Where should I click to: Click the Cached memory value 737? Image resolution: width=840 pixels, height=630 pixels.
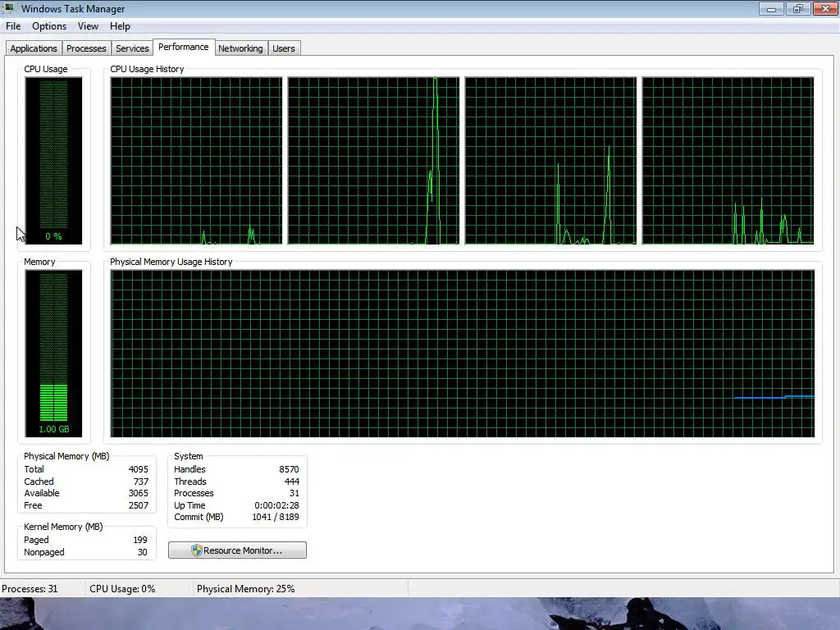(x=141, y=482)
